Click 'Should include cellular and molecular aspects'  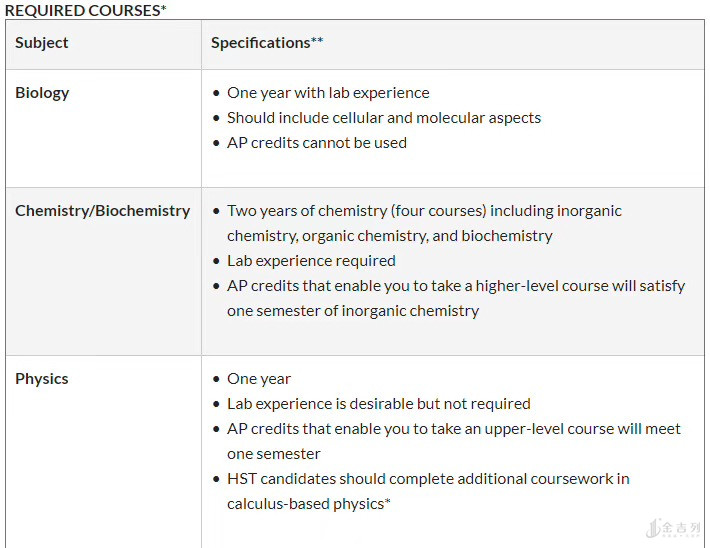[384, 118]
